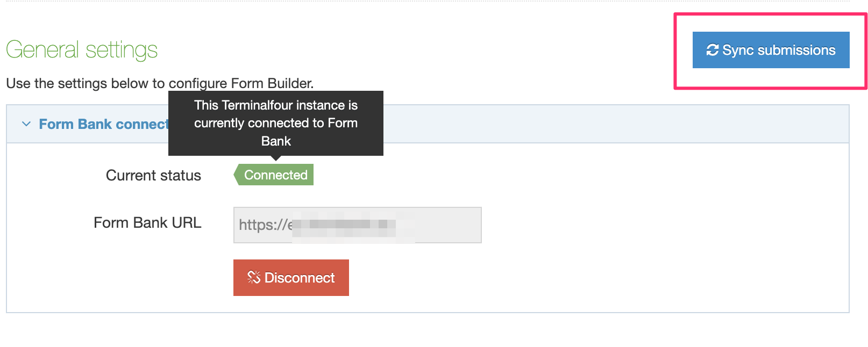Click the Form Bank connection section title
This screenshot has width=868, height=347.
(103, 124)
